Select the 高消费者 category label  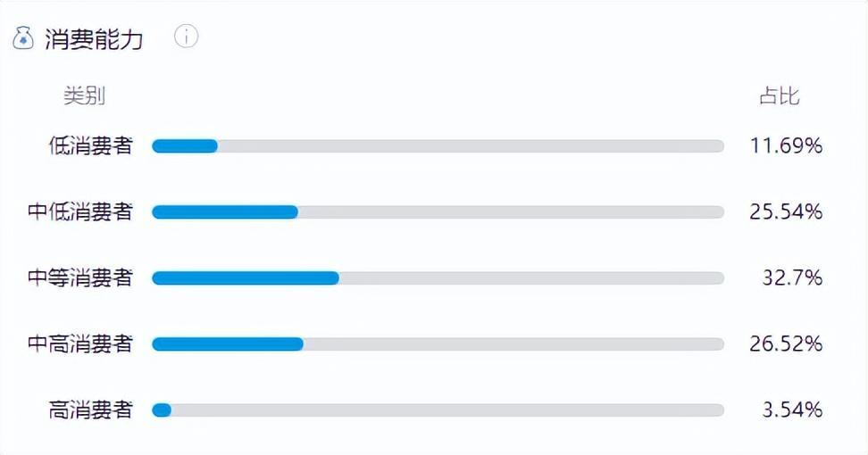point(91,409)
